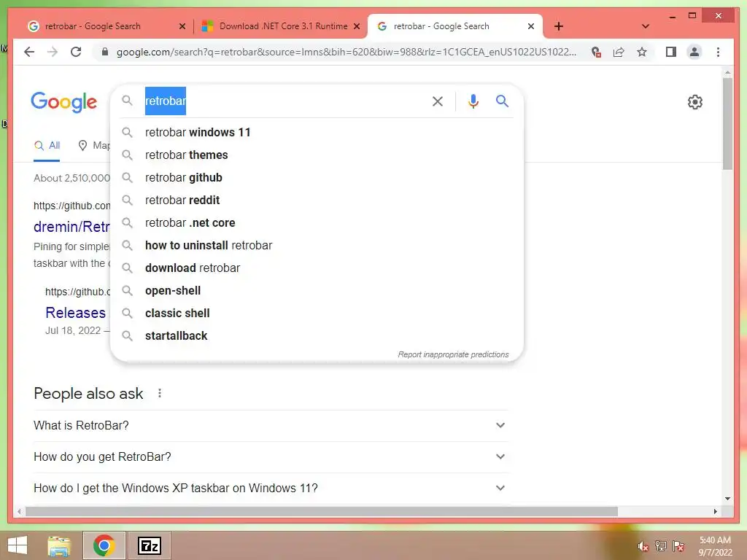The height and width of the screenshot is (560, 747).
Task: Click the Chrome taskbar icon
Action: click(104, 545)
